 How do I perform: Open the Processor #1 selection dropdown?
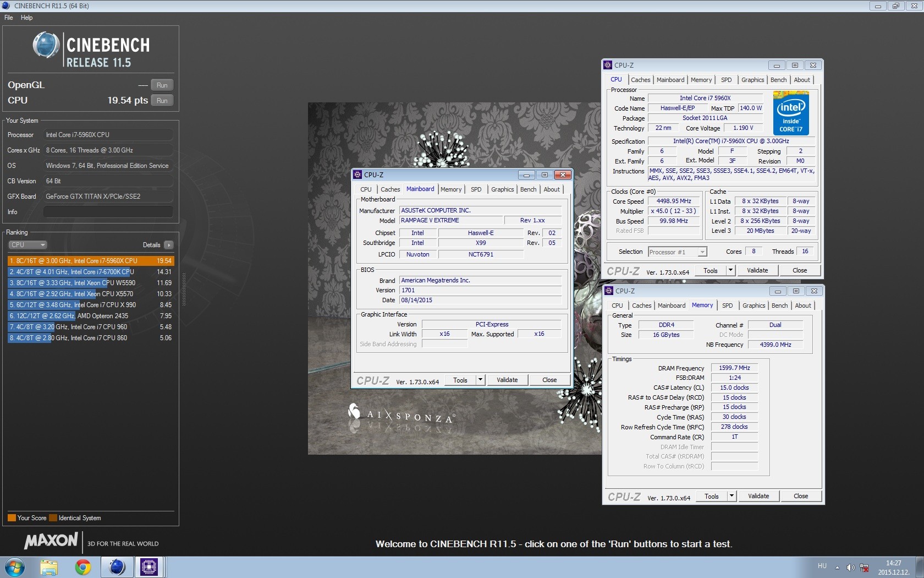pyautogui.click(x=678, y=252)
